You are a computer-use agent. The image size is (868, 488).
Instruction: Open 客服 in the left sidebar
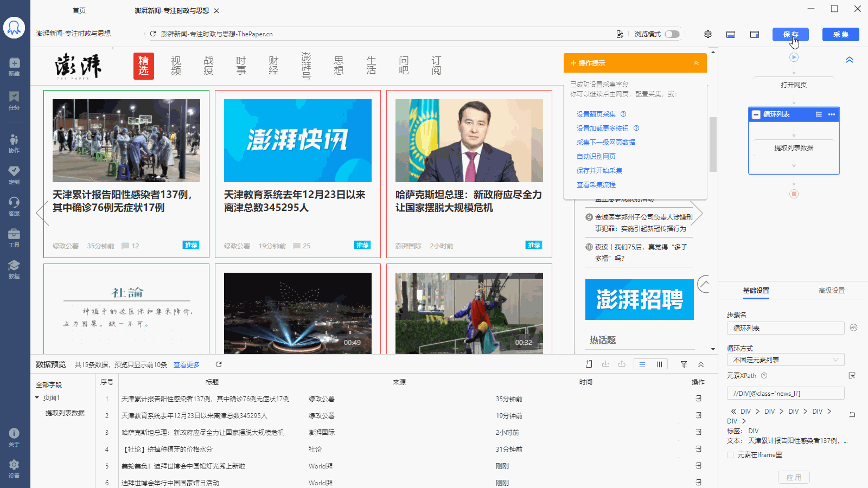[14, 206]
